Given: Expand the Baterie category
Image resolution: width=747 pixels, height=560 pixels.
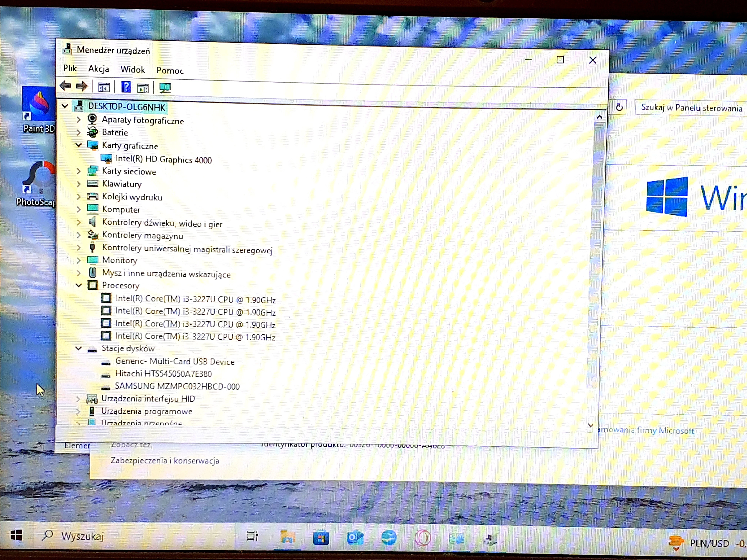Looking at the screenshot, I should pos(78,132).
